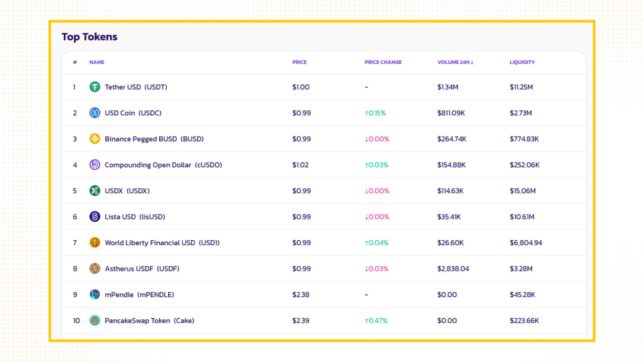The width and height of the screenshot is (644, 362).
Task: Click the Compounding Open Dollar icon
Action: tap(95, 165)
